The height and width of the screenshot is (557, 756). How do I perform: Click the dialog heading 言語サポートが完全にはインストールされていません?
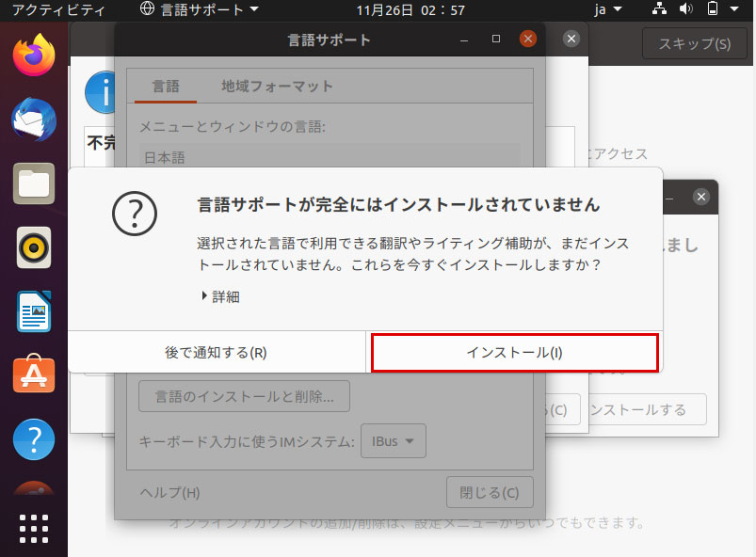tap(398, 205)
